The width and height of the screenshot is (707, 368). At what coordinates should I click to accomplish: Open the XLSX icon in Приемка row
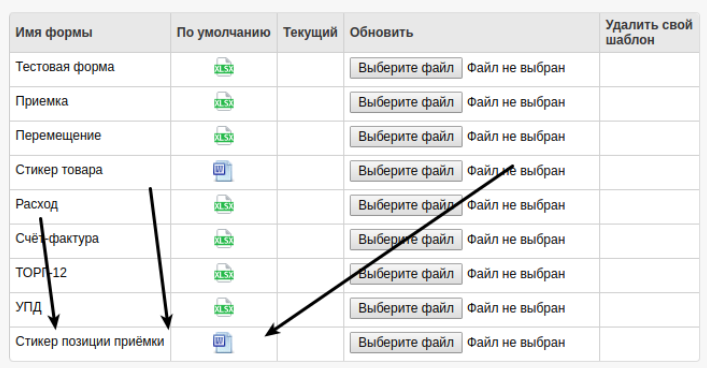click(x=224, y=102)
